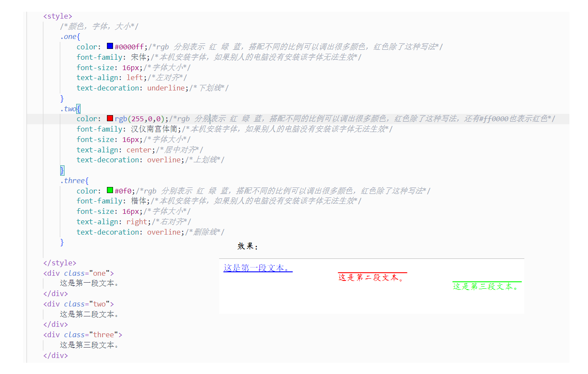The width and height of the screenshot is (588, 374).
Task: Click the font-family 楷体 declaration
Action: [113, 201]
